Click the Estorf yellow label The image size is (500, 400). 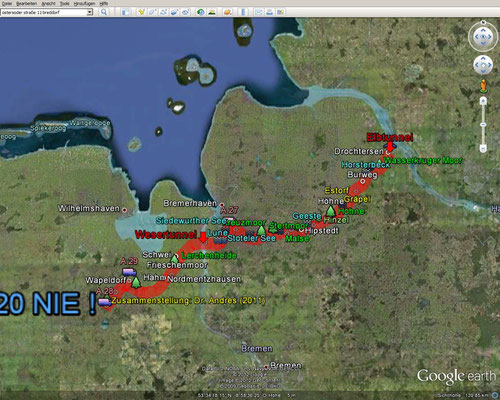pyautogui.click(x=337, y=191)
